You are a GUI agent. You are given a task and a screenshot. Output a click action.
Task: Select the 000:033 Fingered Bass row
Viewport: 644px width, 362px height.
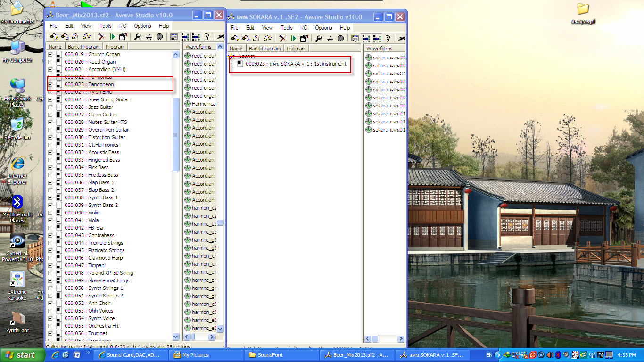[x=92, y=160]
